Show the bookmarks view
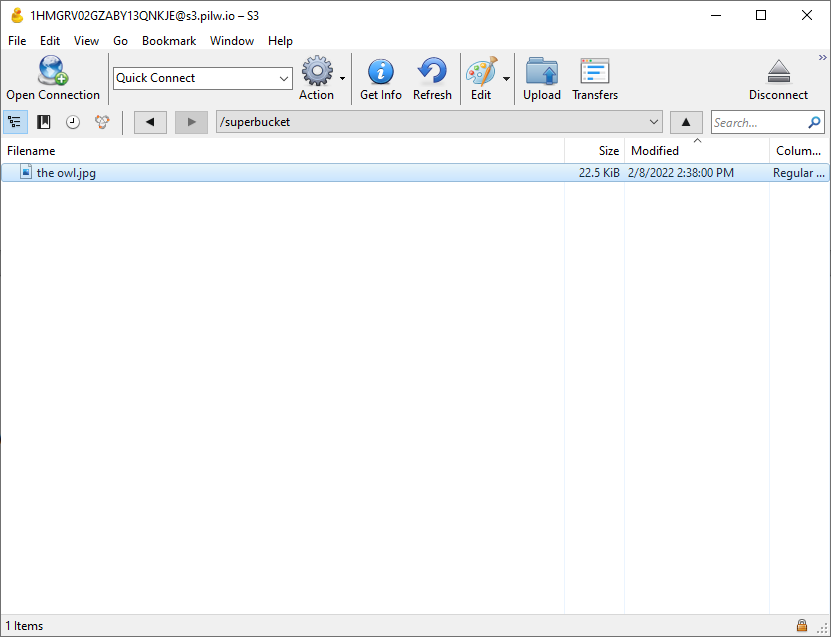Screen dimensions: 831x637 (x=43, y=122)
